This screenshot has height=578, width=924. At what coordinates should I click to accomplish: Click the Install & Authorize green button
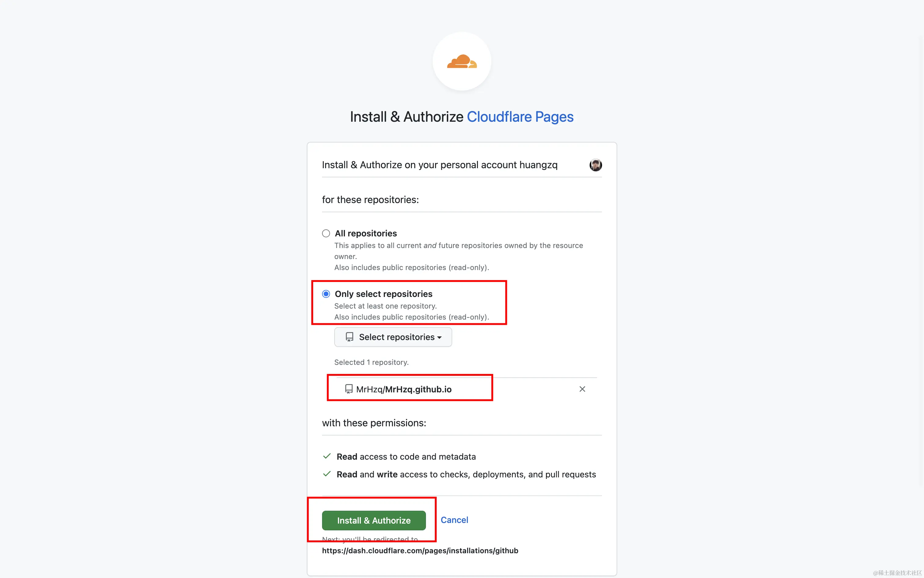373,520
